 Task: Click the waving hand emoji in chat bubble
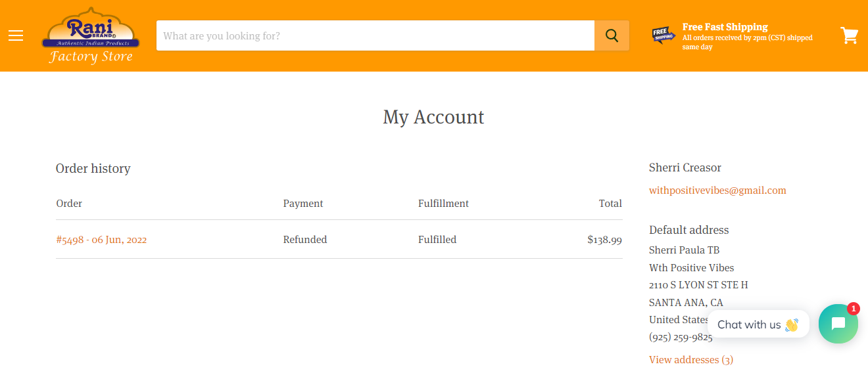[791, 324]
